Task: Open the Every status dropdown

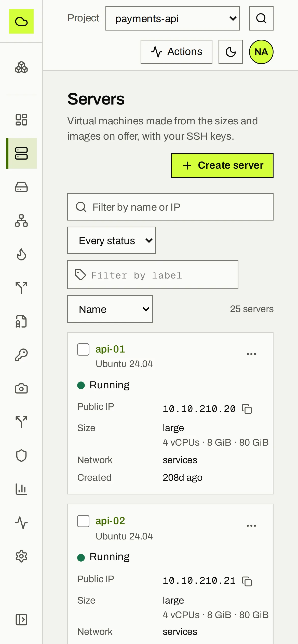Action: [x=112, y=240]
